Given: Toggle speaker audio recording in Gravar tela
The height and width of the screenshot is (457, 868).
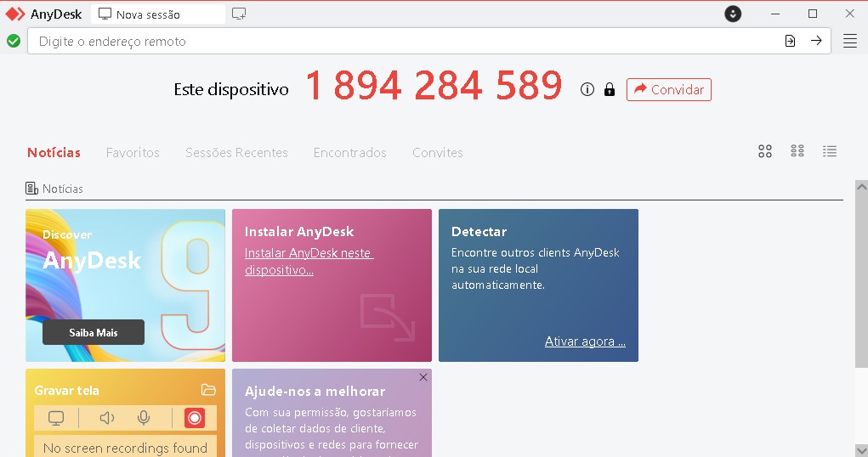Looking at the screenshot, I should coord(107,418).
